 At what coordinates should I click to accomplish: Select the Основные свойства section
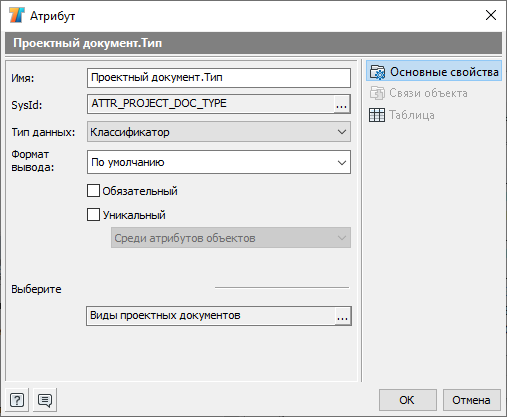[x=434, y=72]
